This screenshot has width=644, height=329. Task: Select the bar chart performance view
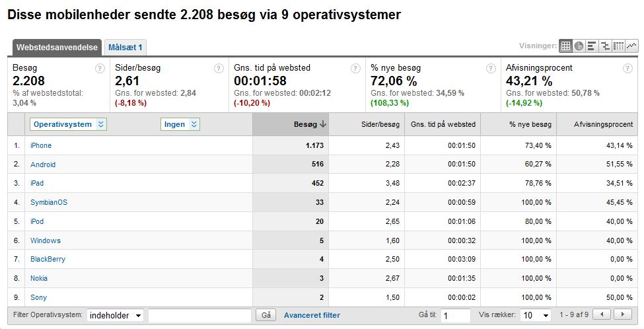pos(592,46)
